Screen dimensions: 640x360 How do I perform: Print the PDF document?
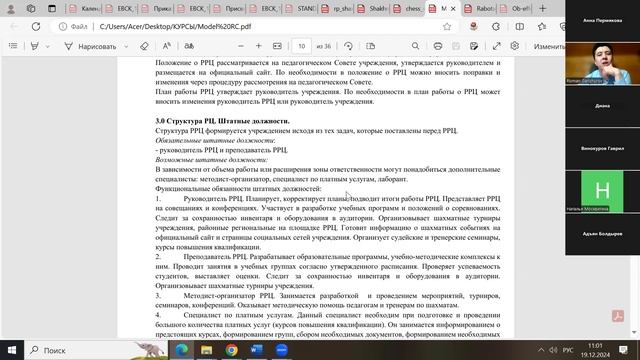click(438, 46)
